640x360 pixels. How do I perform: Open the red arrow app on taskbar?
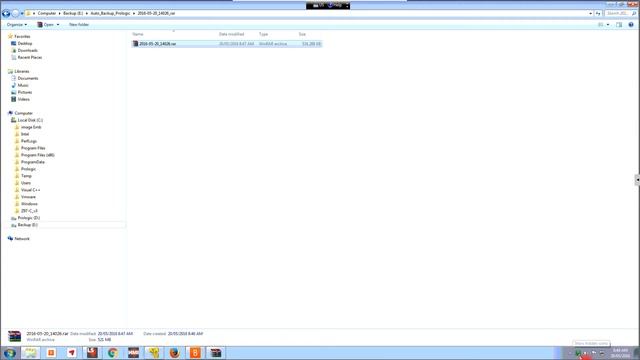pyautogui.click(x=71, y=353)
